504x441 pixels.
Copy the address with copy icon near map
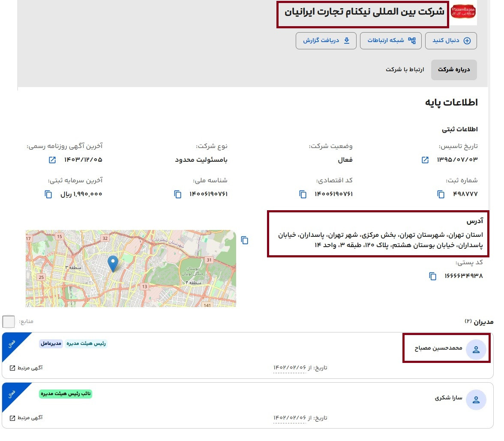pos(245,240)
